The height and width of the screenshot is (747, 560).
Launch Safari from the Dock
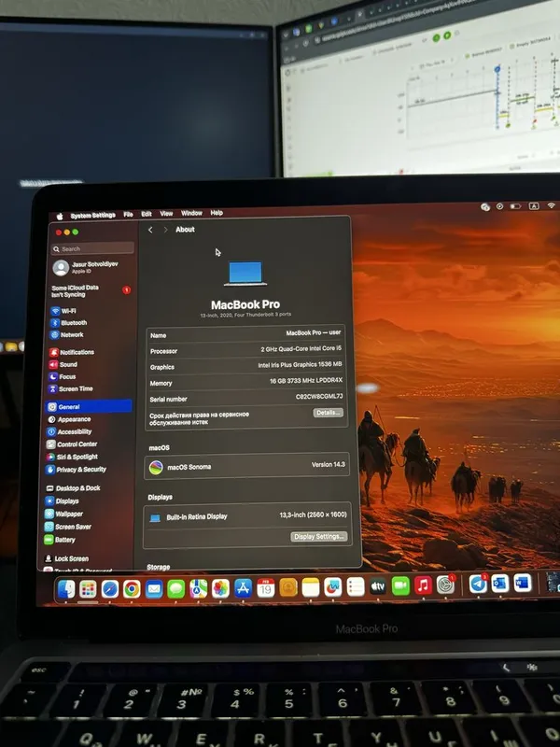coord(109,589)
